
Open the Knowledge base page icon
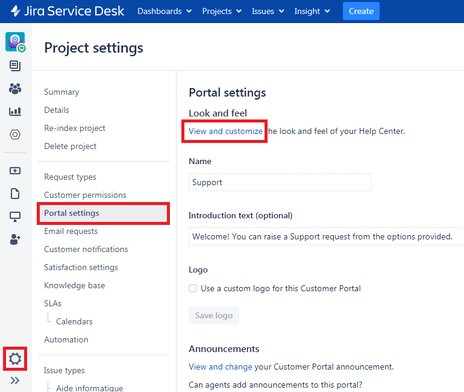pyautogui.click(x=15, y=193)
